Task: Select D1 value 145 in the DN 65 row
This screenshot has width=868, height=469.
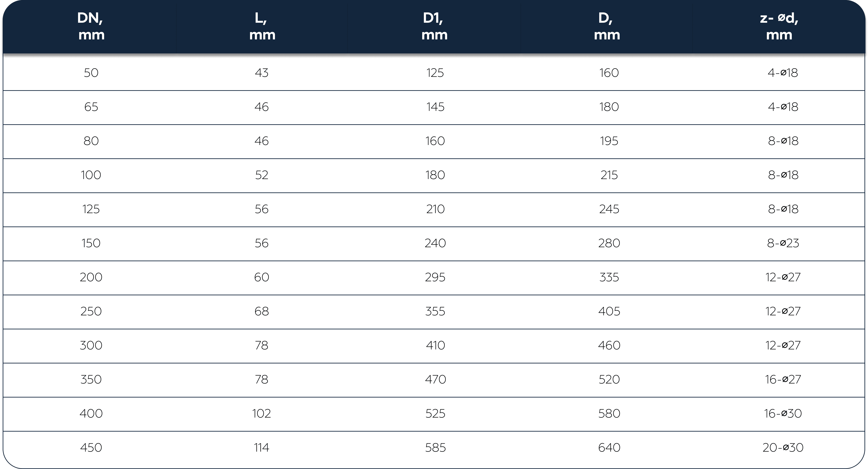Action: [x=435, y=107]
